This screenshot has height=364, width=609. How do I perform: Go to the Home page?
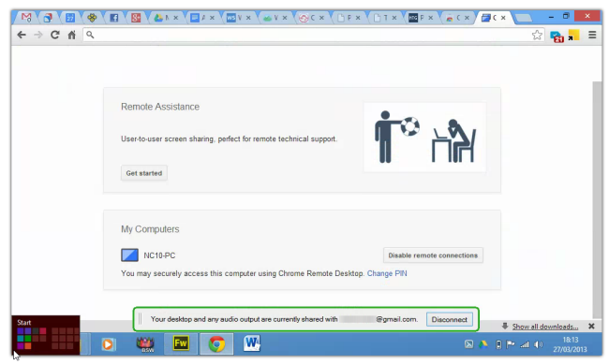(71, 35)
